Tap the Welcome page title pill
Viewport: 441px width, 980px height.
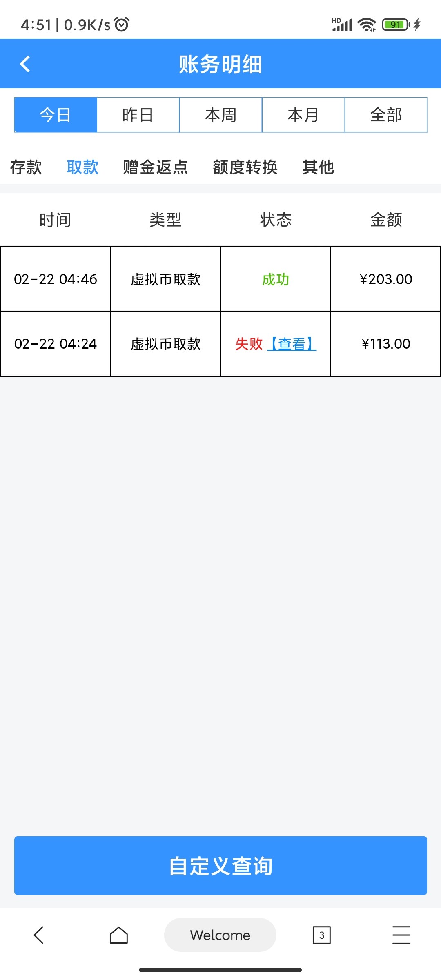point(220,935)
